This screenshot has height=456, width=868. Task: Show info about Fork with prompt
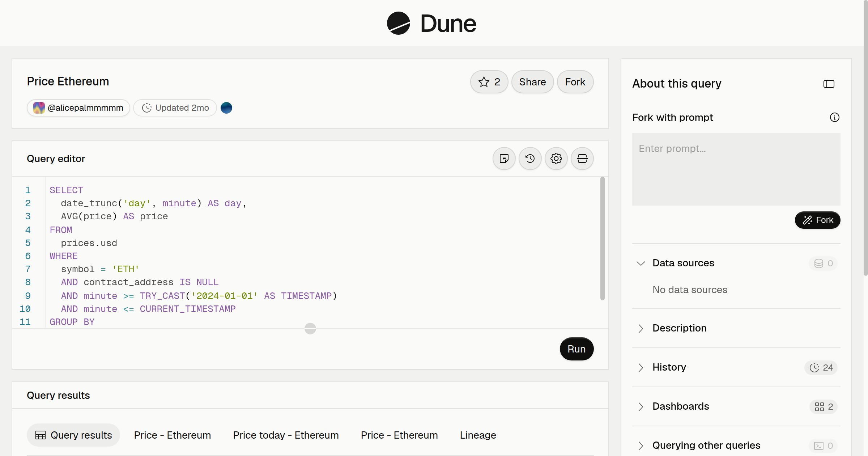(x=834, y=117)
